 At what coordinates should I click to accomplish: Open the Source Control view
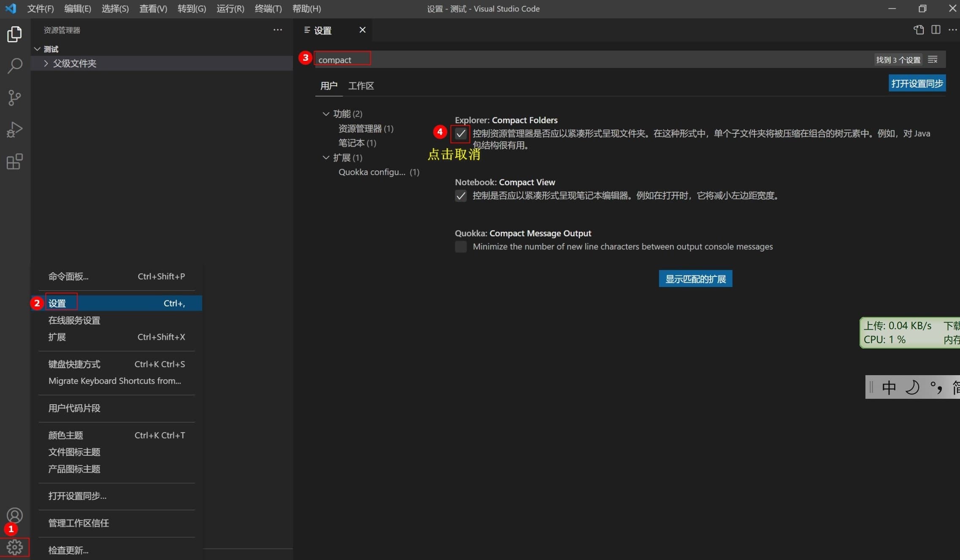tap(15, 97)
